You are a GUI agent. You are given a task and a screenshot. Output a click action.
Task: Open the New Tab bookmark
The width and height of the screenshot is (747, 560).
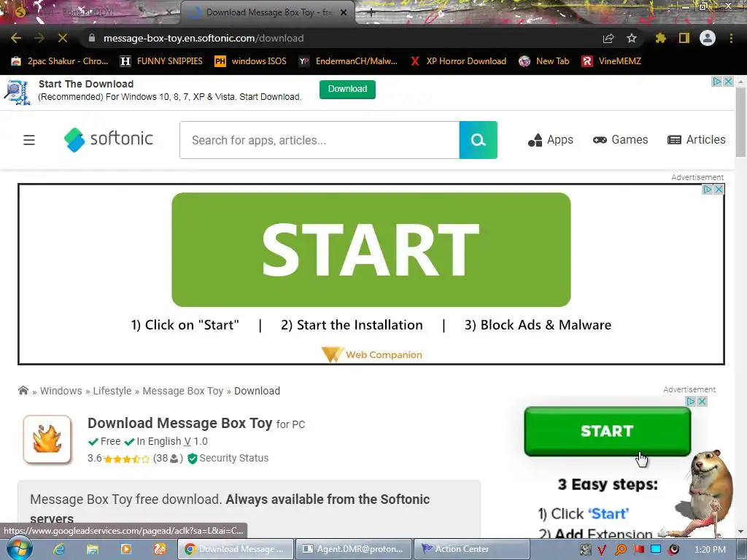544,61
